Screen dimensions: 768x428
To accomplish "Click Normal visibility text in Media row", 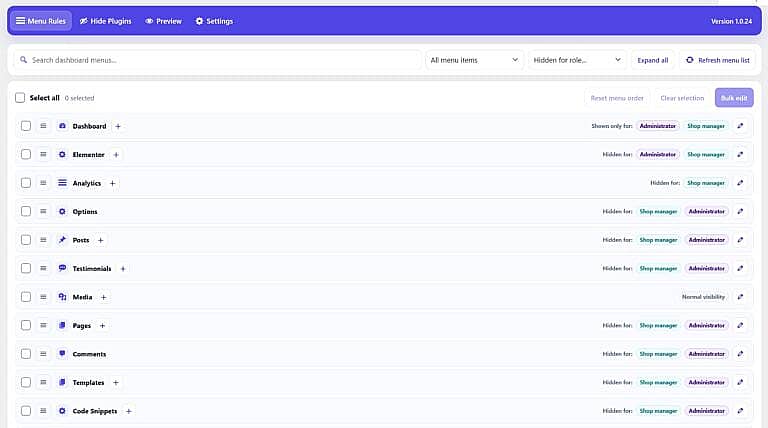I will pos(703,297).
